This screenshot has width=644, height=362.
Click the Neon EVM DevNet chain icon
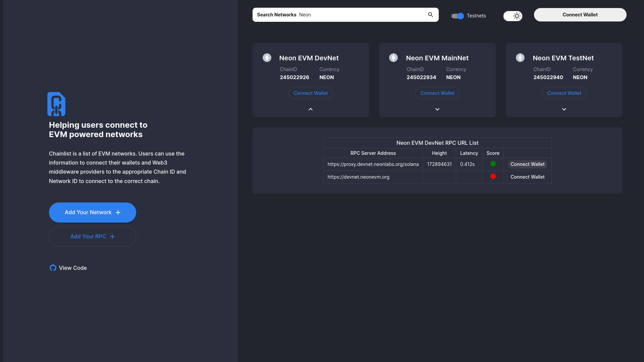(x=267, y=58)
